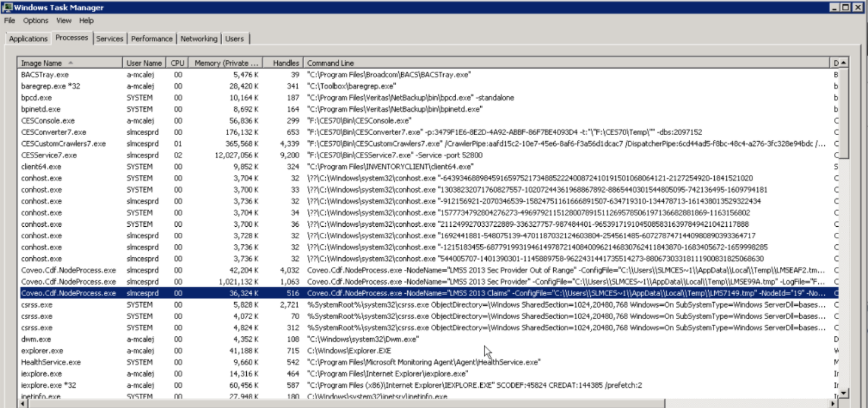Open the File menu
Image resolution: width=868 pixels, height=408 pixels.
[x=10, y=21]
